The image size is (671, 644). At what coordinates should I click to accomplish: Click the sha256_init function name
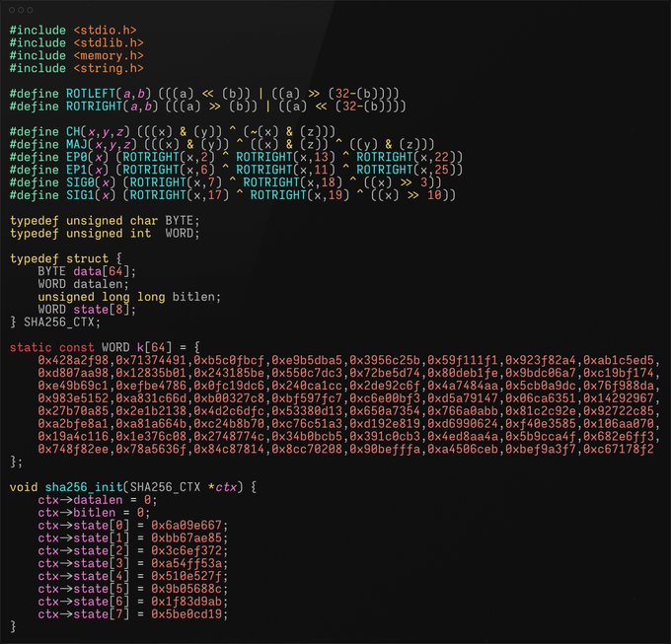click(x=84, y=487)
